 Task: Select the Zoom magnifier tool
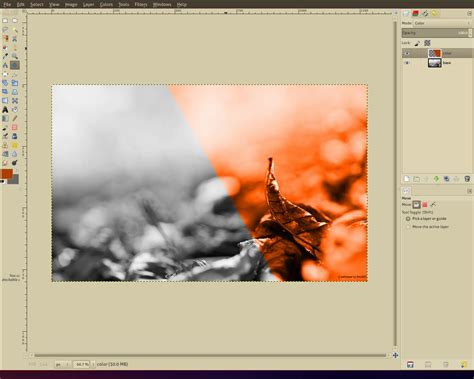(15, 56)
